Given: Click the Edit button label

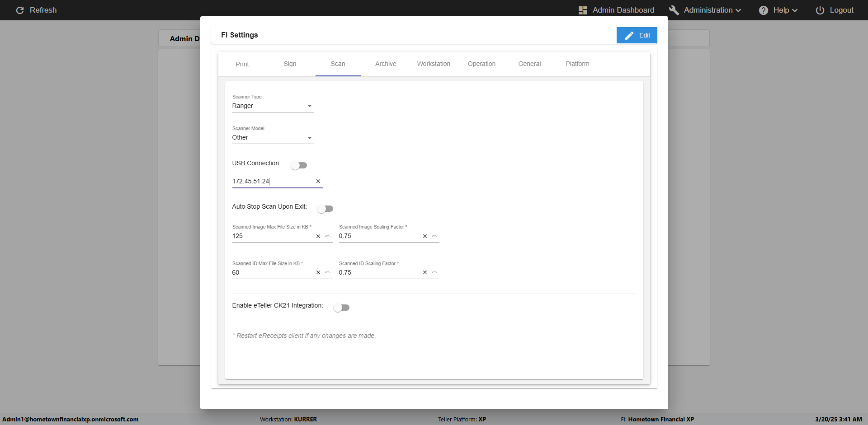Looking at the screenshot, I should click(x=645, y=35).
